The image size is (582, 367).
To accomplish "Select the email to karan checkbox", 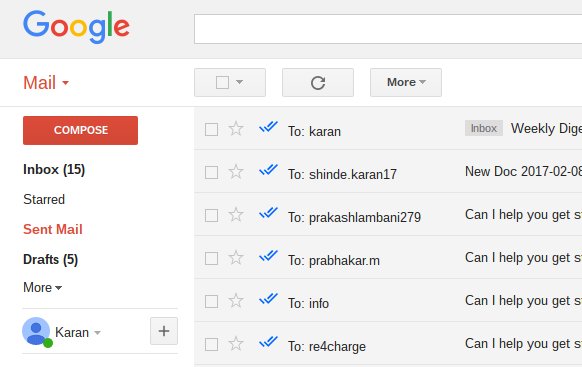I will coord(212,130).
